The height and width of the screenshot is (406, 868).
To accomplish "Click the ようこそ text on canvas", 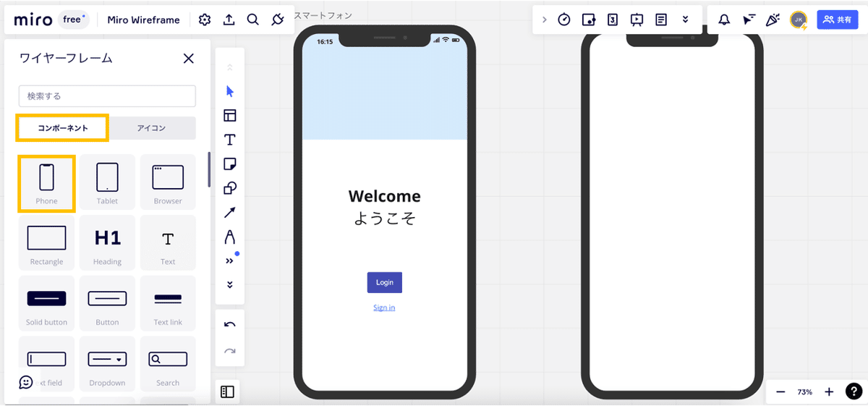I will click(x=384, y=219).
